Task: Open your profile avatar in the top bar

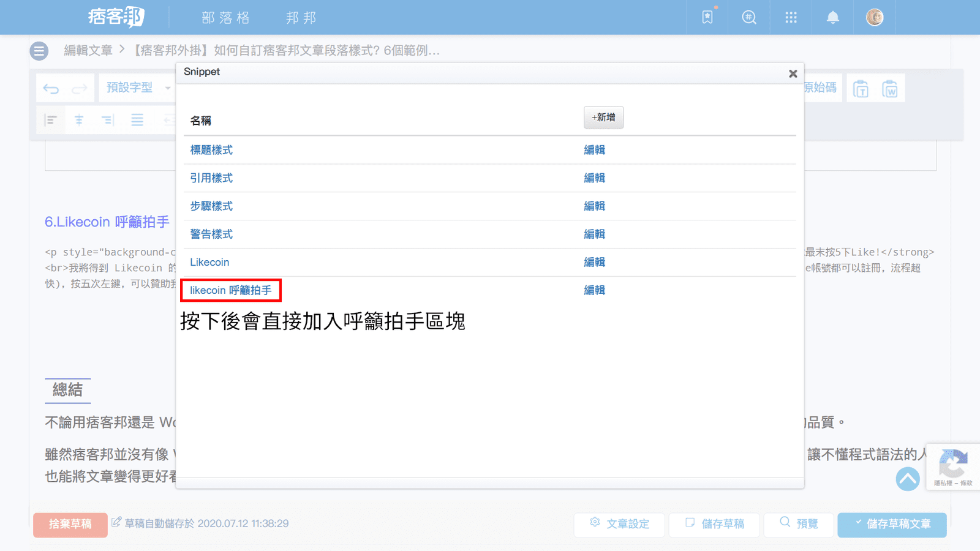Action: pyautogui.click(x=875, y=17)
